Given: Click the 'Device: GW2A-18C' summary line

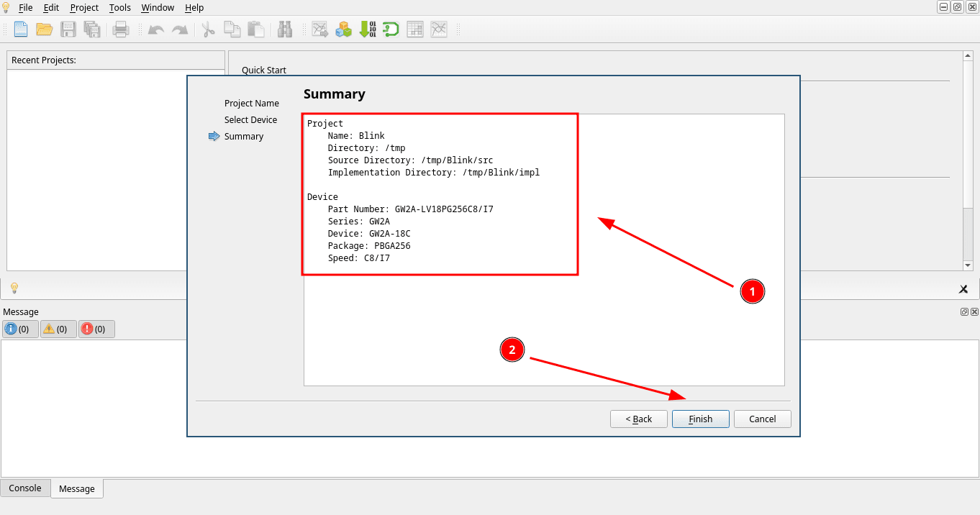Looking at the screenshot, I should [x=369, y=234].
